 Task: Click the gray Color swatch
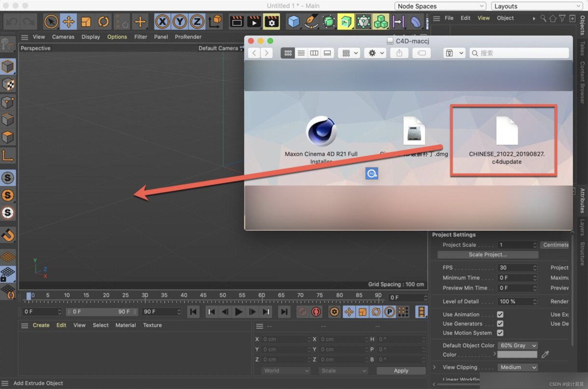pos(517,355)
